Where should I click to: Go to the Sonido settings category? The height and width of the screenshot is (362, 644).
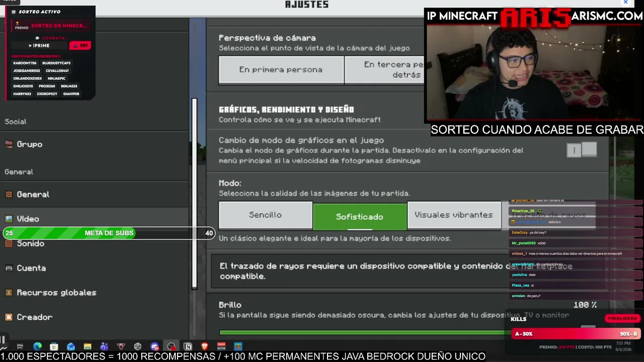pyautogui.click(x=95, y=243)
